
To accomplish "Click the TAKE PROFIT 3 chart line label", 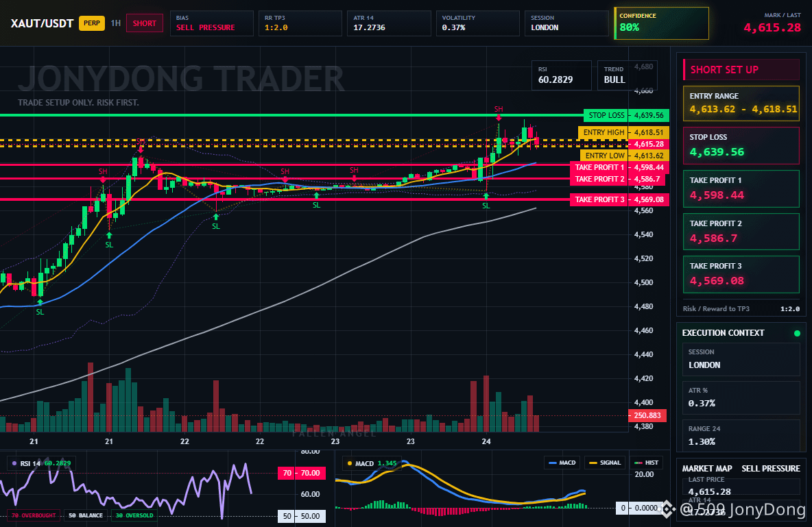I will click(x=599, y=199).
